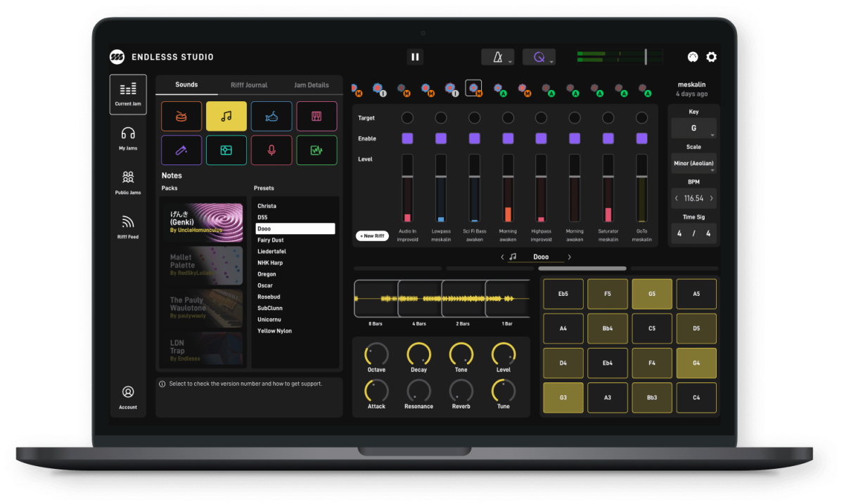
Task: Open Current Jam in the sidebar
Action: (128, 94)
